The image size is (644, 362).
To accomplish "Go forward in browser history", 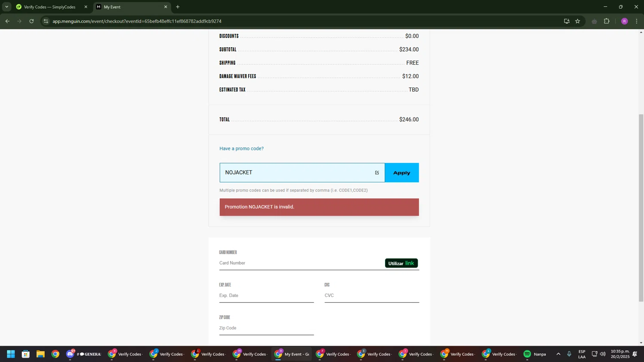I will click(19, 21).
